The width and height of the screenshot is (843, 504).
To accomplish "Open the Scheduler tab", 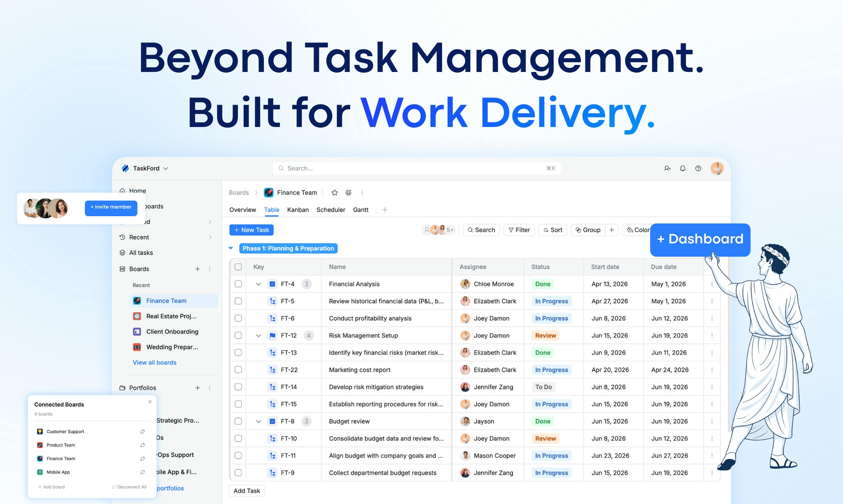I will click(x=331, y=210).
